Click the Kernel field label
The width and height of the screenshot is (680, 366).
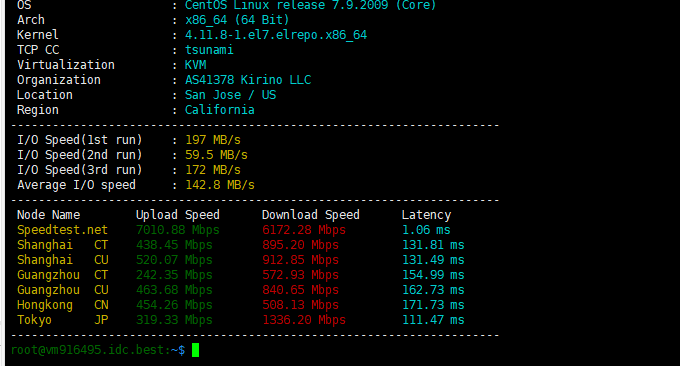(x=38, y=35)
